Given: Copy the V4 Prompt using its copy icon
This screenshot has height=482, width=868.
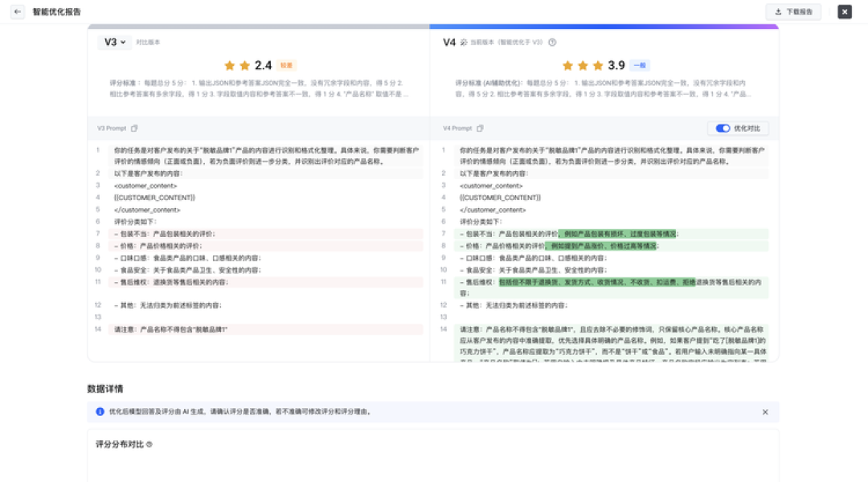Looking at the screenshot, I should (480, 129).
